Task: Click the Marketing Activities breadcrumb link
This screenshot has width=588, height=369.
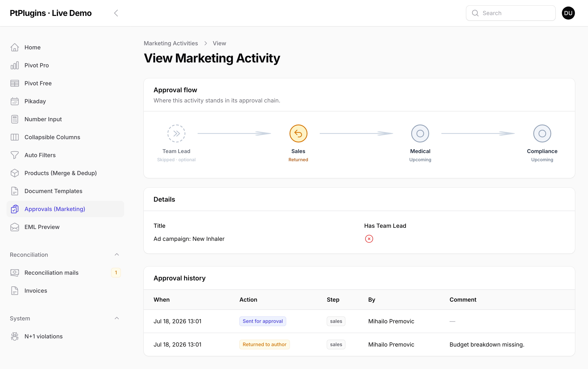Action: pyautogui.click(x=171, y=43)
